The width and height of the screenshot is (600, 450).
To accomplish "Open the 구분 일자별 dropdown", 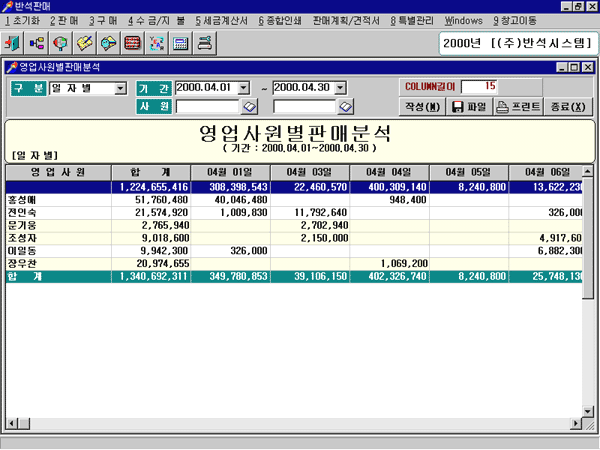I will pyautogui.click(x=121, y=88).
